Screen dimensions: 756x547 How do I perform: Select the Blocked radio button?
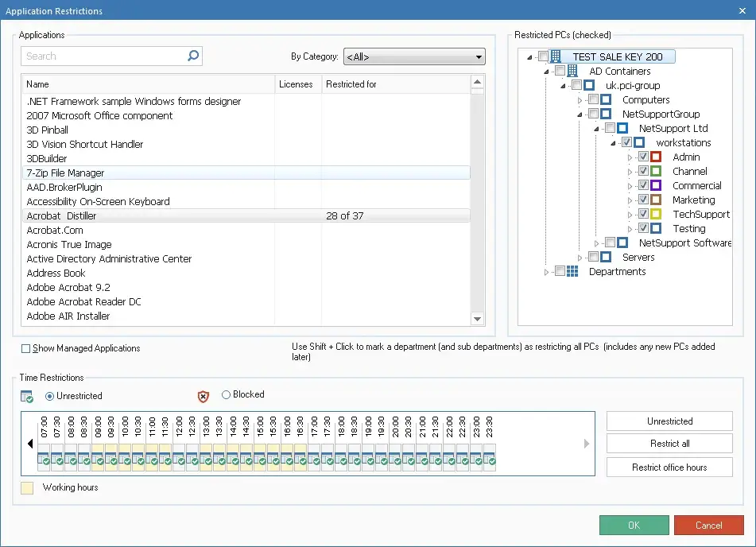[x=226, y=394]
